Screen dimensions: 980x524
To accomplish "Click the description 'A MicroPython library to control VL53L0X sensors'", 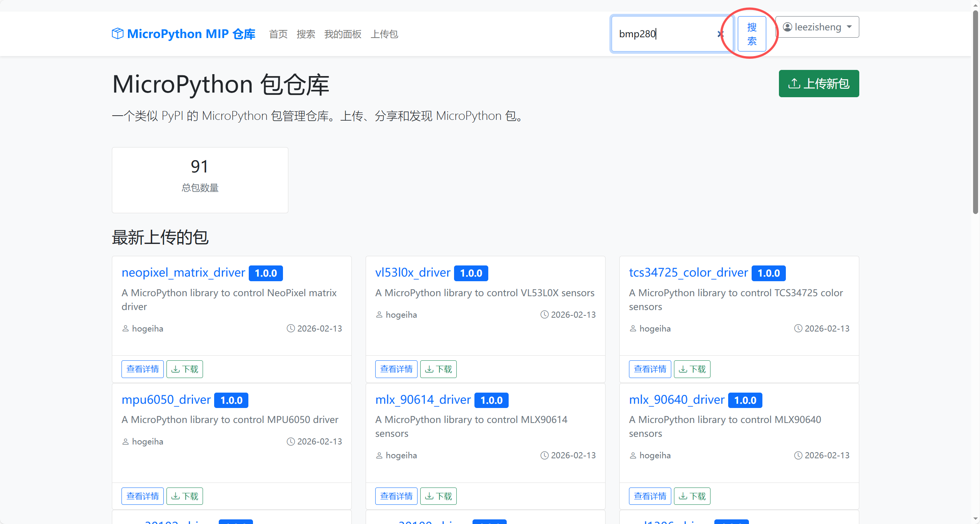I will click(x=485, y=293).
